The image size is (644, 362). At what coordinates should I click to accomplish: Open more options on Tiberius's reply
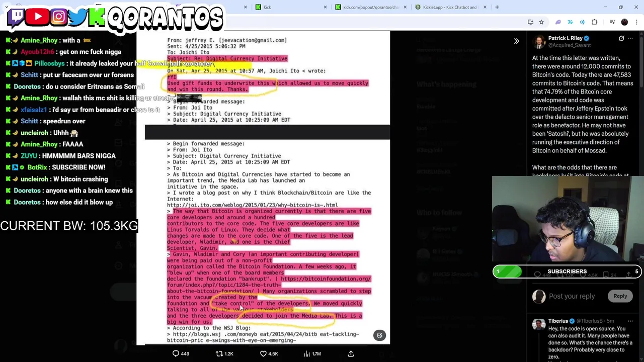(630, 321)
